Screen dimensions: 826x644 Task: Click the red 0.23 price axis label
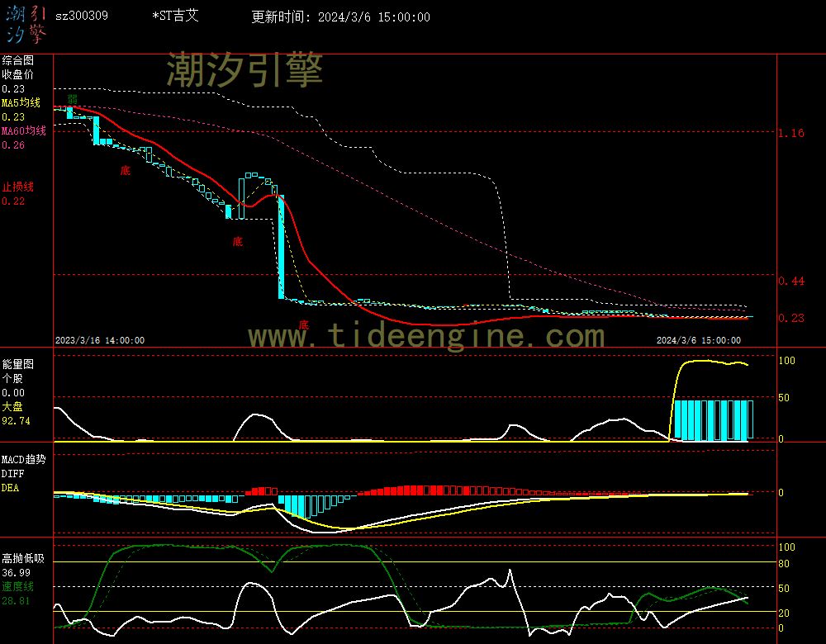[791, 318]
